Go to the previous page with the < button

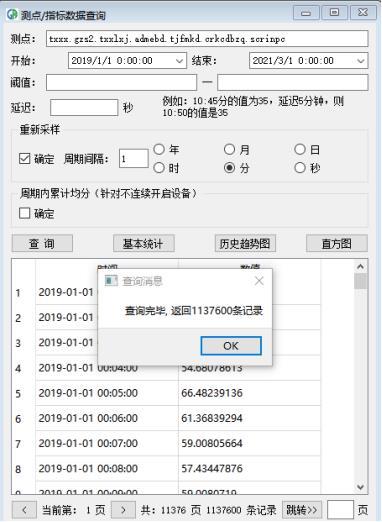(24, 510)
